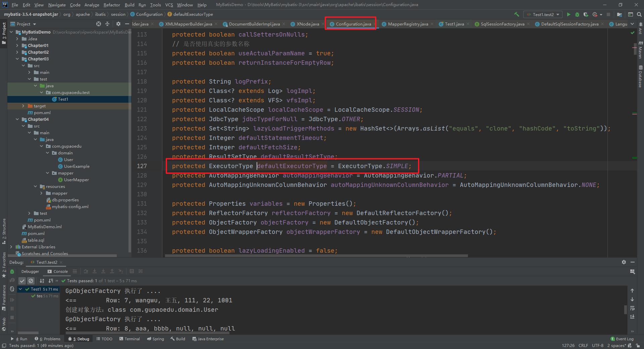Image resolution: width=644 pixels, height=349 pixels.
Task: Open Project Structure icon
Action: (619, 14)
